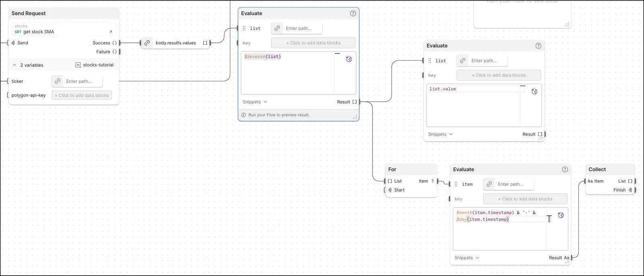Open help for the timestamp Evaluate block
The width and height of the screenshot is (644, 276).
coord(565,169)
